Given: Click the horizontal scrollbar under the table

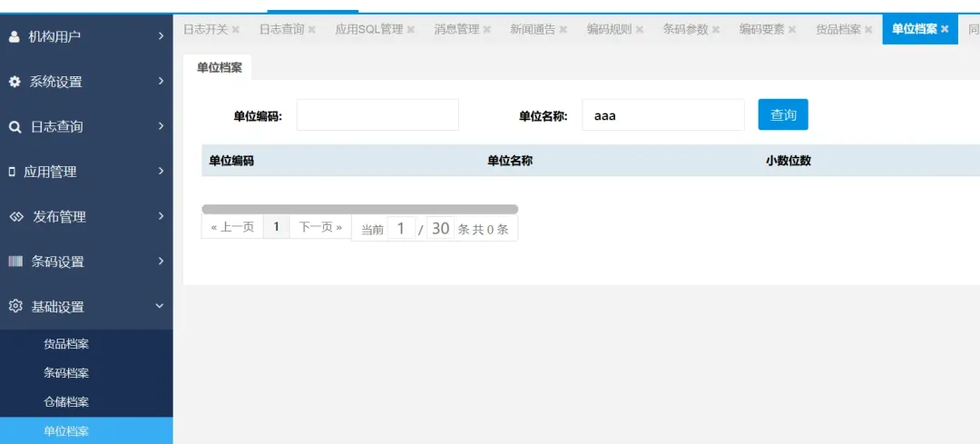Looking at the screenshot, I should (x=360, y=209).
